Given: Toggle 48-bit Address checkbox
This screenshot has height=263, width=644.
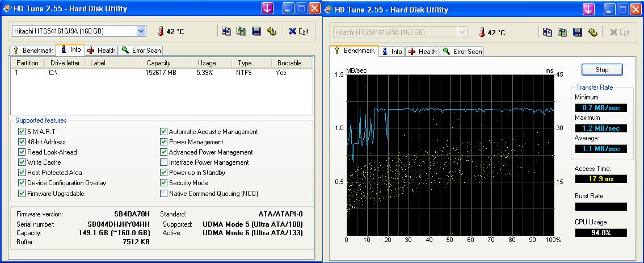Looking at the screenshot, I should coord(22,142).
